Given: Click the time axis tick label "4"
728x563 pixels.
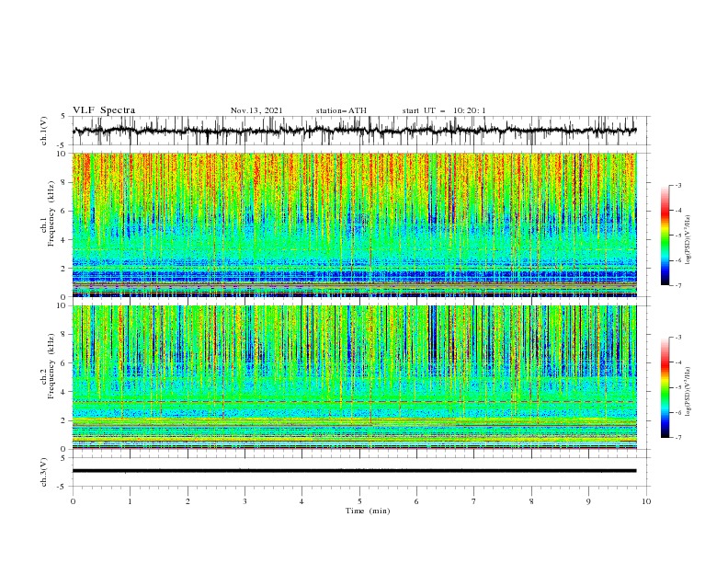Looking at the screenshot, I should pos(301,501).
